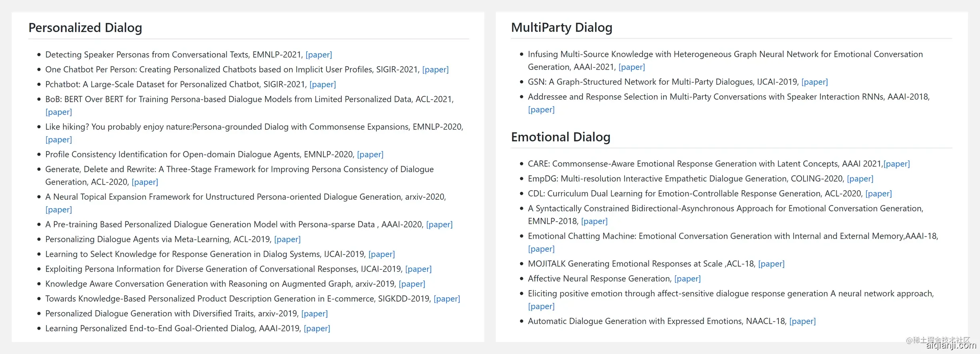
Task: Open Profile Consistency Identification paper link
Action: click(x=370, y=154)
